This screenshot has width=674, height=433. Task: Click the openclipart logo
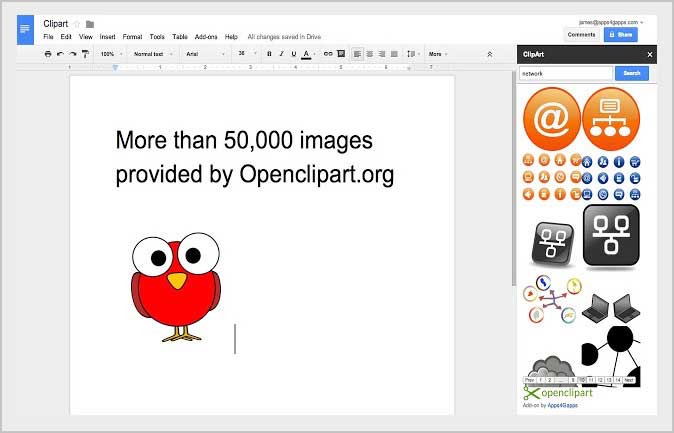pos(558,393)
